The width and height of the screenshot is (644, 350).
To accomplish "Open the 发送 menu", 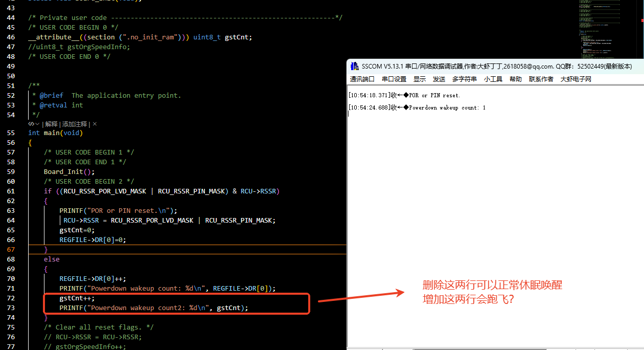I will point(439,79).
